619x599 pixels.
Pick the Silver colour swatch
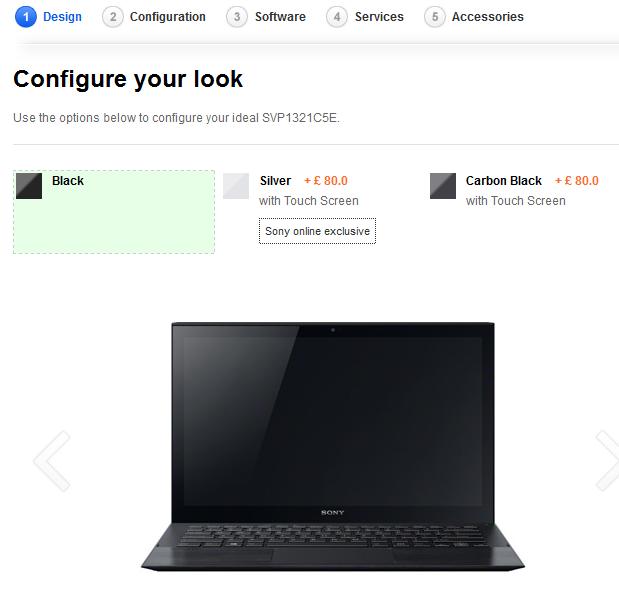pos(236,186)
